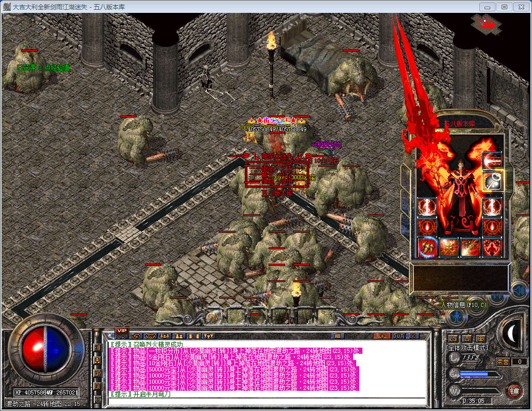Click the first chat channel icon under VIP
532x411 pixels.
[x=122, y=336]
